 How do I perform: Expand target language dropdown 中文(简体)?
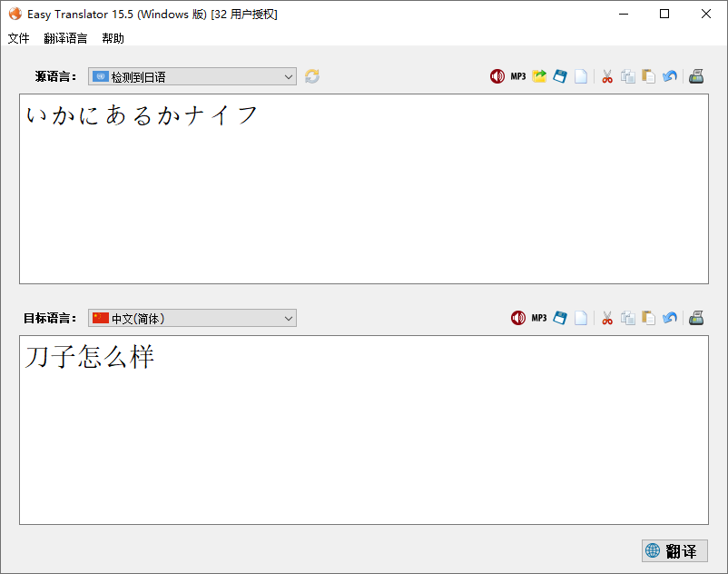192,318
